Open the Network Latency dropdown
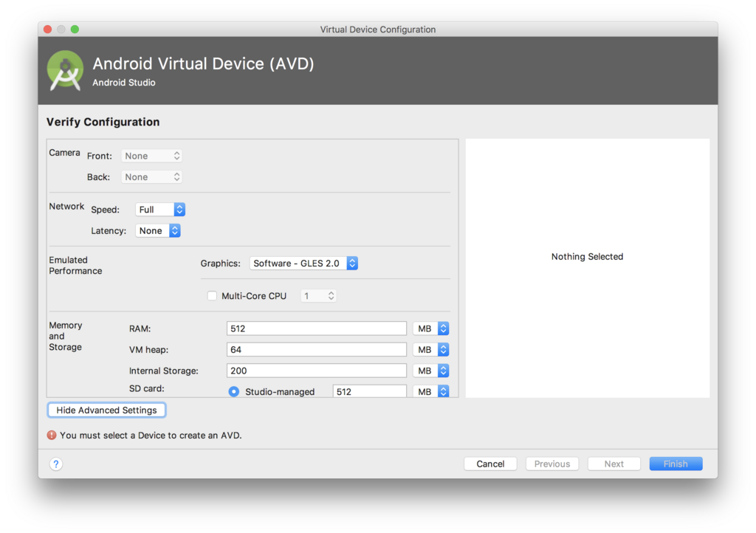 point(158,231)
